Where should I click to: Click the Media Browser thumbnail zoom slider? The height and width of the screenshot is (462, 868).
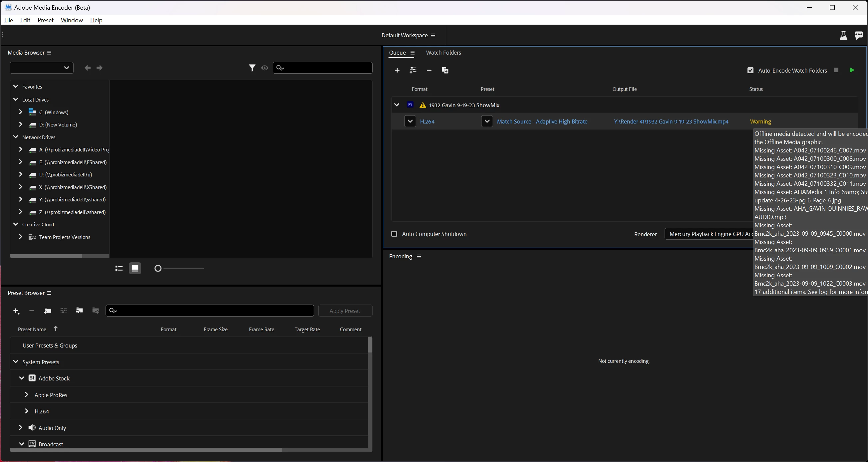pyautogui.click(x=158, y=269)
